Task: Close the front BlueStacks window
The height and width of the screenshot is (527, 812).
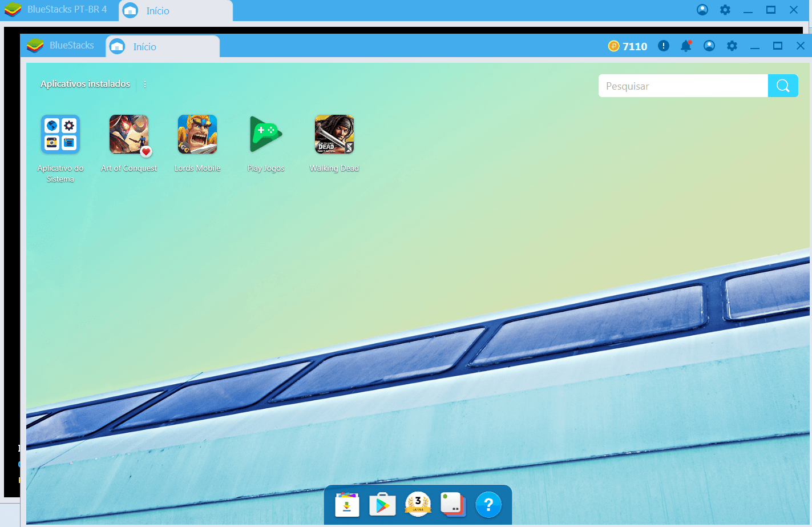Action: (x=801, y=46)
